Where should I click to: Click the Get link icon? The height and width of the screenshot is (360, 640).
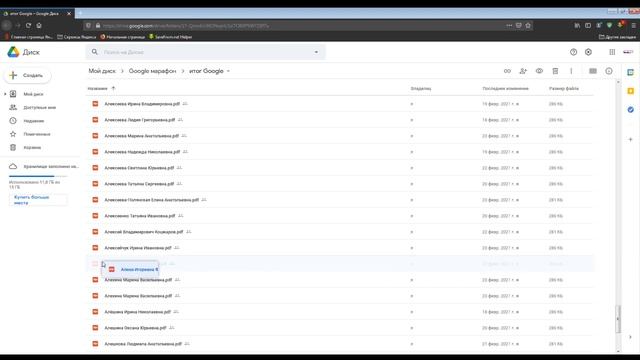click(507, 71)
